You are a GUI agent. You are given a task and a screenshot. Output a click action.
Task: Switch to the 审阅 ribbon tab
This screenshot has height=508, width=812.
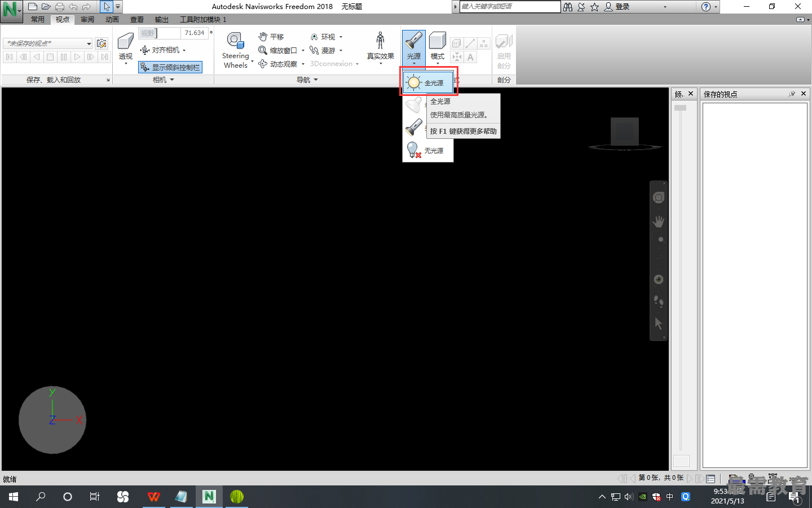click(87, 20)
